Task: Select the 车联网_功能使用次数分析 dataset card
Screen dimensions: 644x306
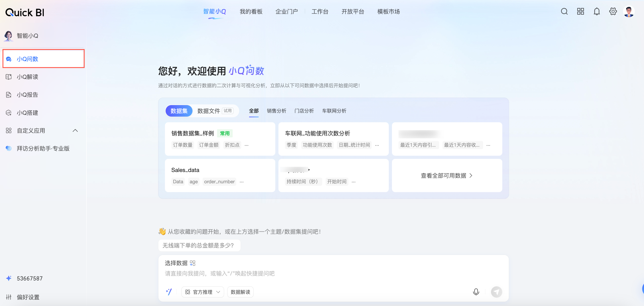Action: (x=334, y=139)
